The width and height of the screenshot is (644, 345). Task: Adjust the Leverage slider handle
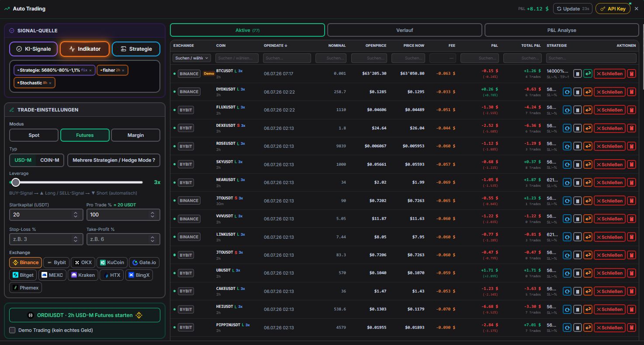coord(16,182)
